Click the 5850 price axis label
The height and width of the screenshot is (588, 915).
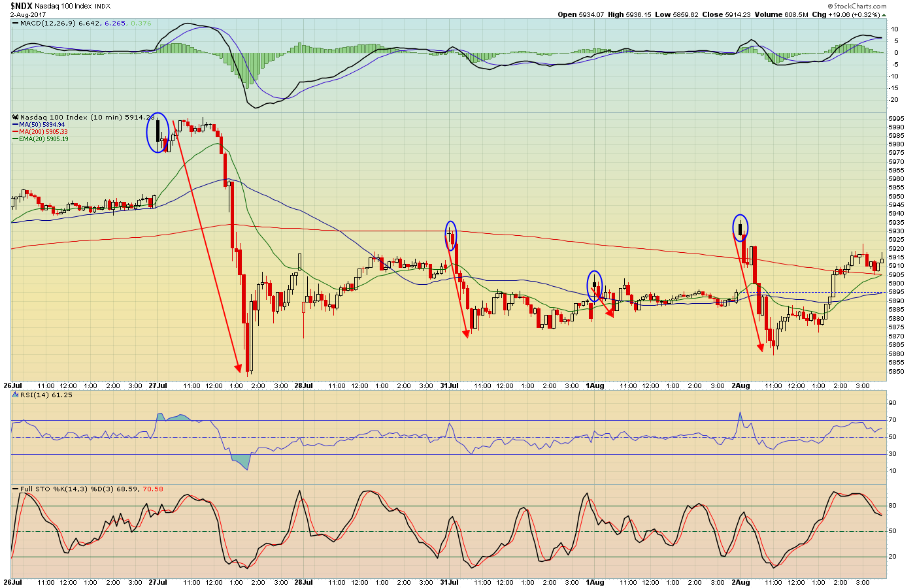point(896,371)
